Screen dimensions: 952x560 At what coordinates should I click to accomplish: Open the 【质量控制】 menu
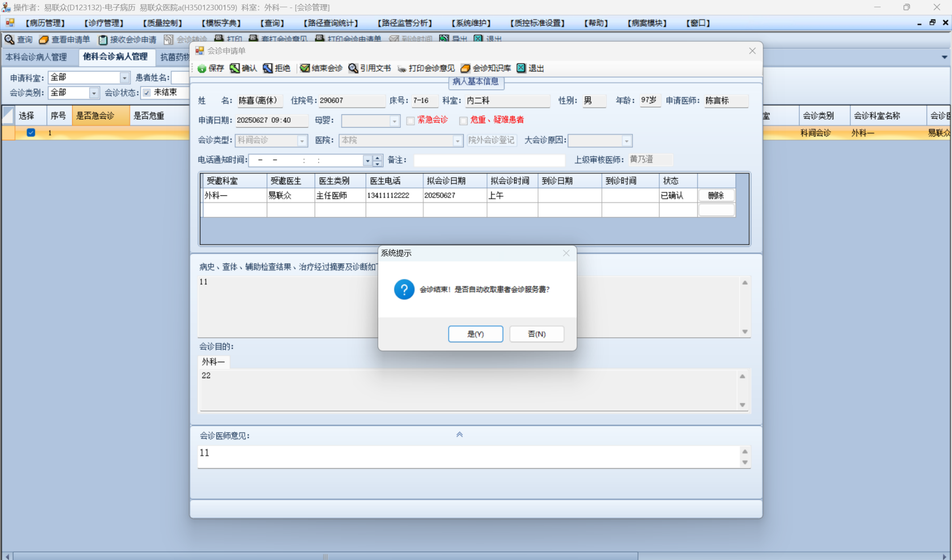[x=162, y=23]
